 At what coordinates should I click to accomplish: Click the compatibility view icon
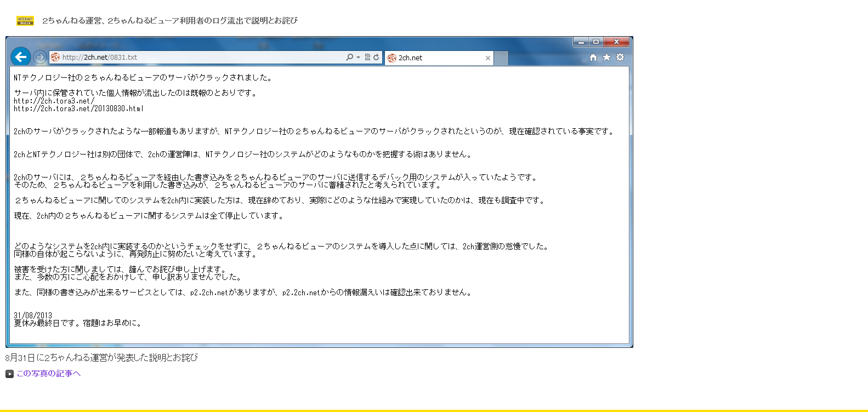pyautogui.click(x=367, y=57)
